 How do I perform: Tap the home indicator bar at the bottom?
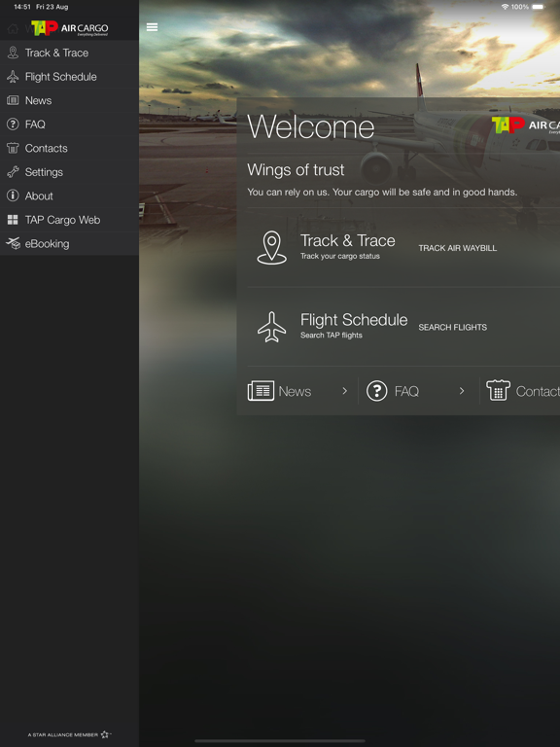280,741
